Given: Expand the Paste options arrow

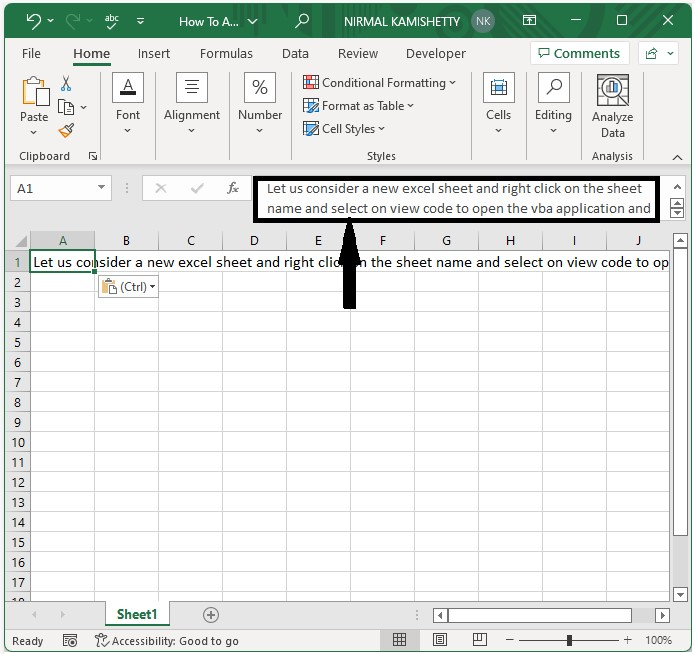Looking at the screenshot, I should (x=34, y=132).
